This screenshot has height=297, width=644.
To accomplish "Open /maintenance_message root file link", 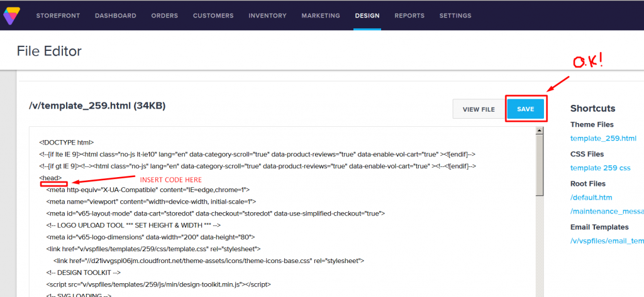I will (x=607, y=211).
